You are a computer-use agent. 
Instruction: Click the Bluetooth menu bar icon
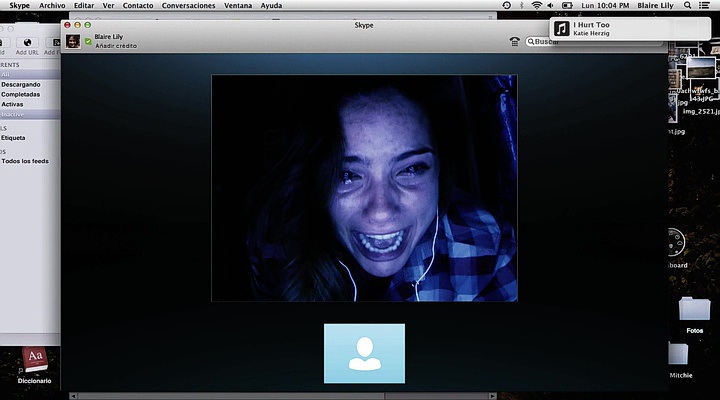click(x=522, y=6)
